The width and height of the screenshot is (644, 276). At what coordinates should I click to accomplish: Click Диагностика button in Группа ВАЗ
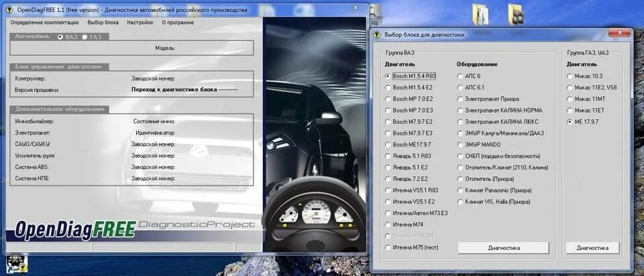[x=504, y=248]
